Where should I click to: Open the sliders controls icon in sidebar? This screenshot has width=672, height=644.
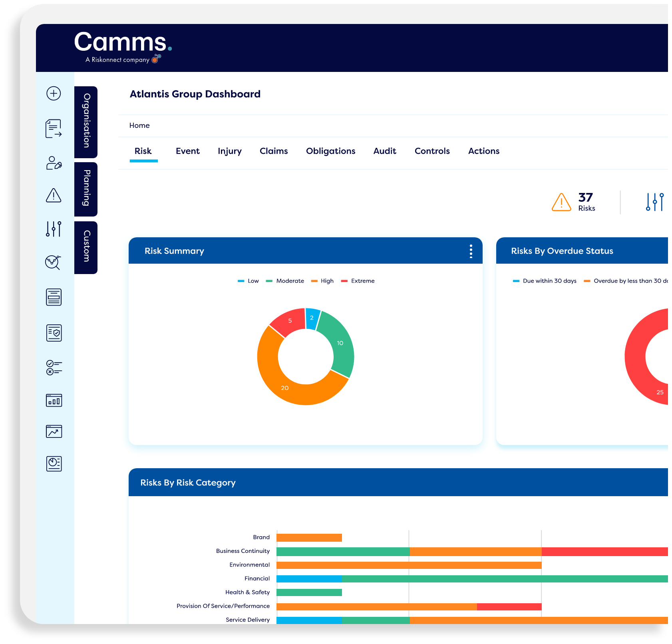click(x=54, y=229)
